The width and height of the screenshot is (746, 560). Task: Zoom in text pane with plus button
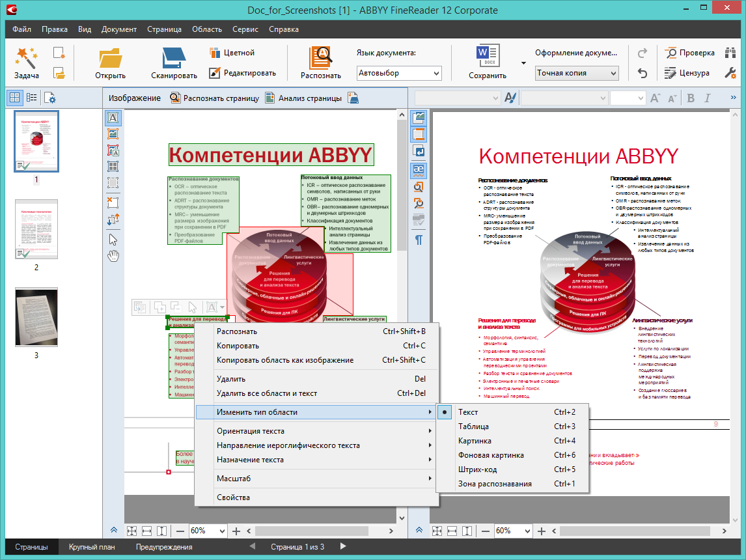(x=542, y=531)
